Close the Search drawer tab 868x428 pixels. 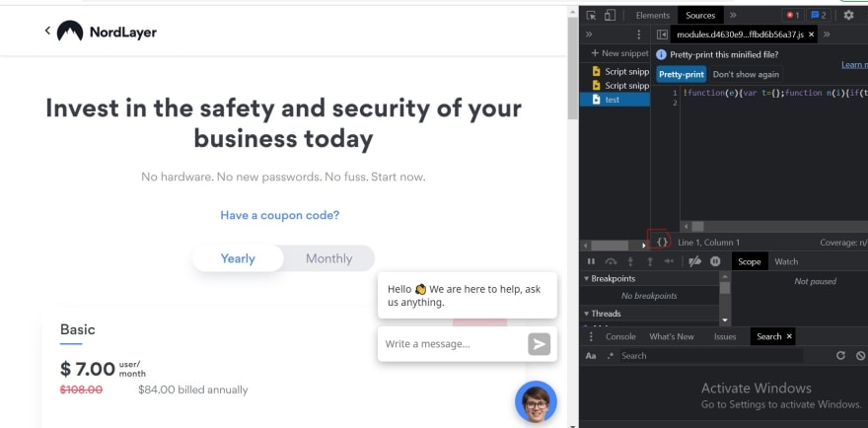(789, 336)
